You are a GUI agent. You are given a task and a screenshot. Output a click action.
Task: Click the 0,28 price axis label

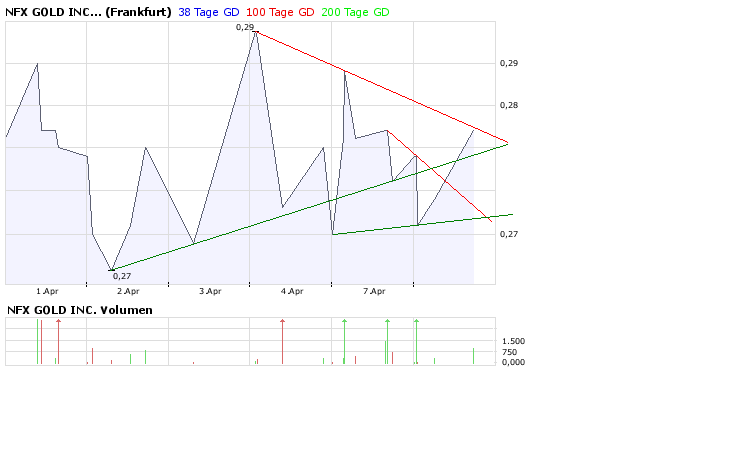coord(509,105)
